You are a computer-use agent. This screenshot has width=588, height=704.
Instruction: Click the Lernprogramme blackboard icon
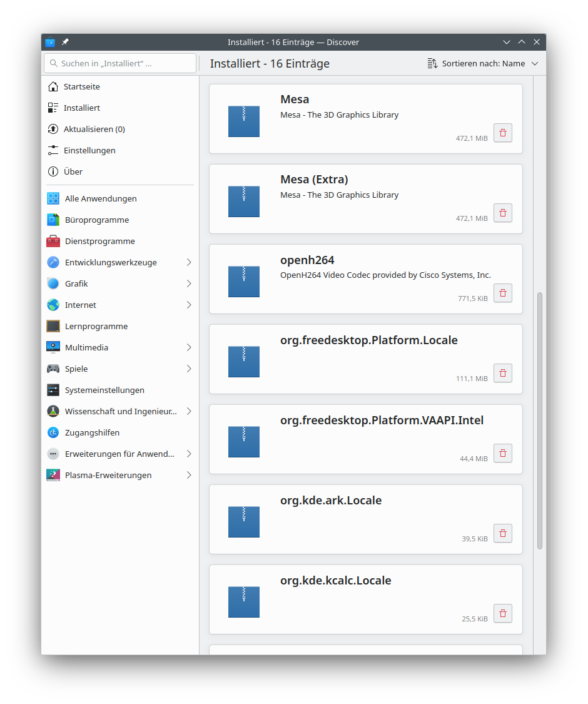click(x=53, y=326)
